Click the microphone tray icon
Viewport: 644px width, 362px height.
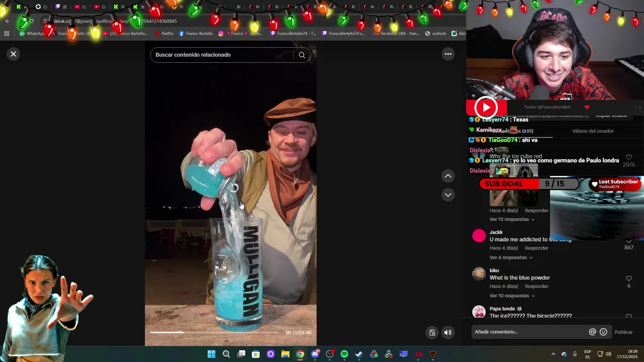(x=575, y=354)
